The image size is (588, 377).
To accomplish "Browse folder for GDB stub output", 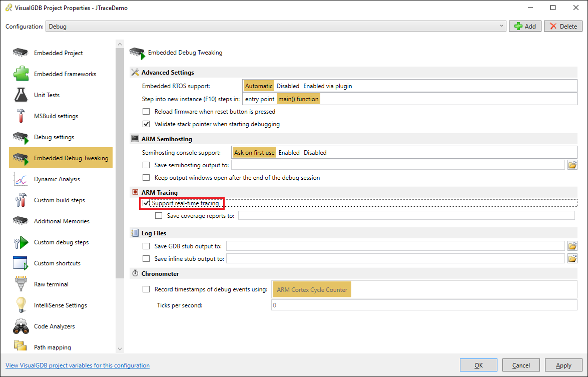I will pyautogui.click(x=572, y=246).
